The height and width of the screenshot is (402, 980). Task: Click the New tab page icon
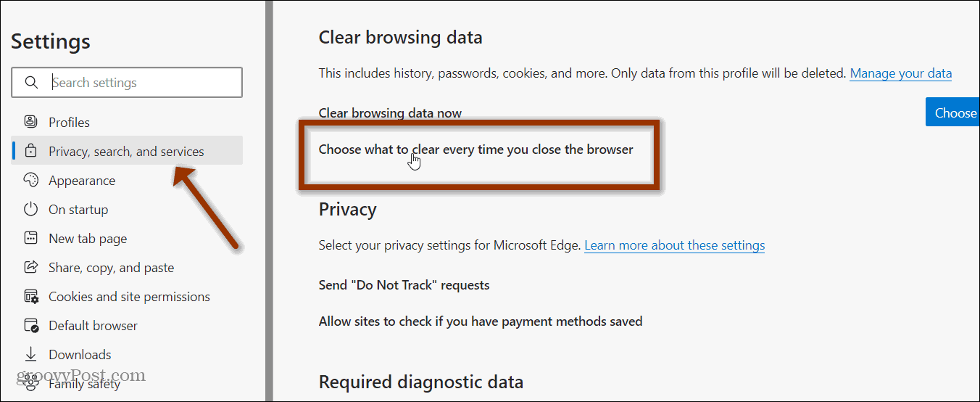[30, 238]
